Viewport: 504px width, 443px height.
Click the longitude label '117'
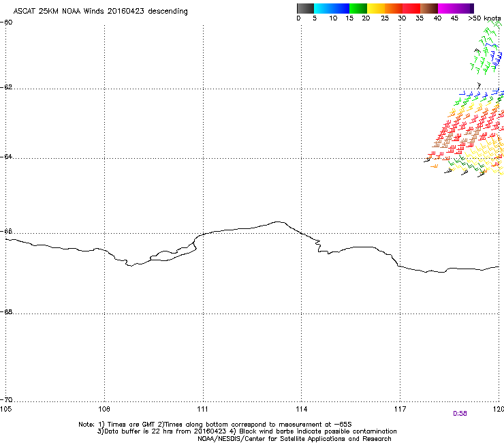point(400,409)
